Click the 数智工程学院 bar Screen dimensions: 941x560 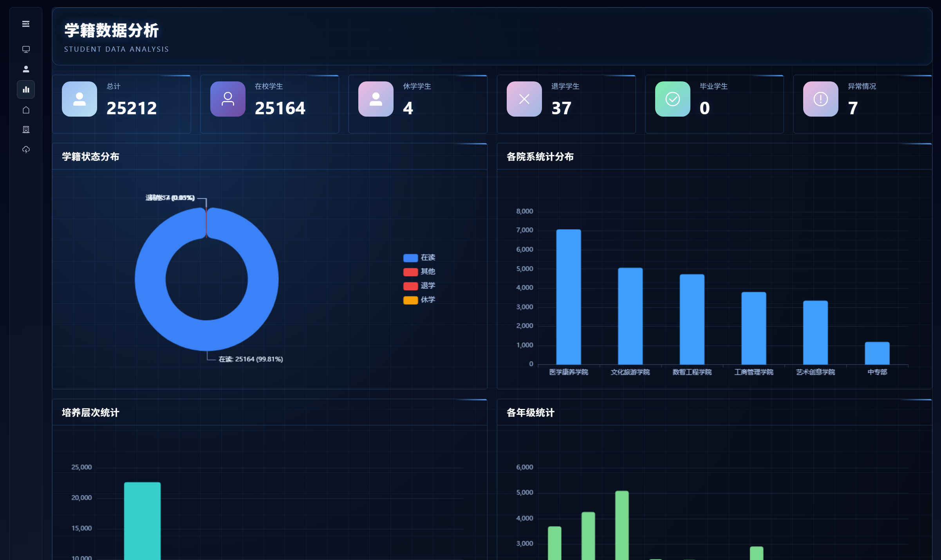(692, 319)
